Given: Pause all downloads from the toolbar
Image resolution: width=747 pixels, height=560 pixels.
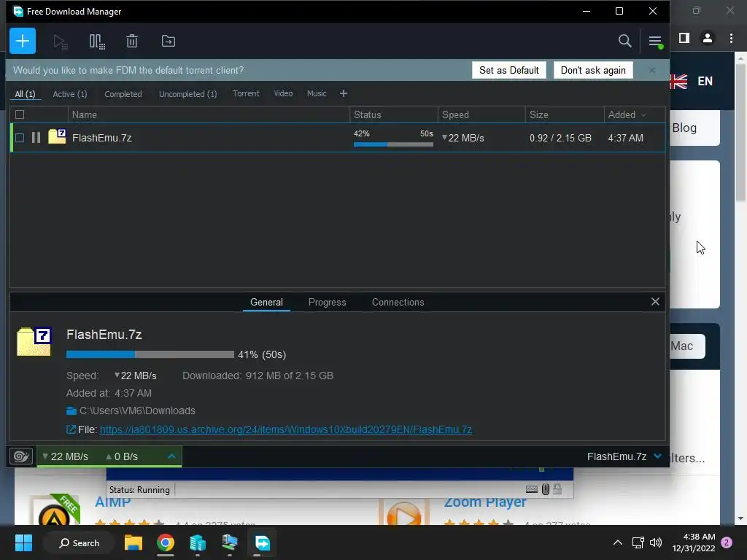Looking at the screenshot, I should [x=97, y=42].
